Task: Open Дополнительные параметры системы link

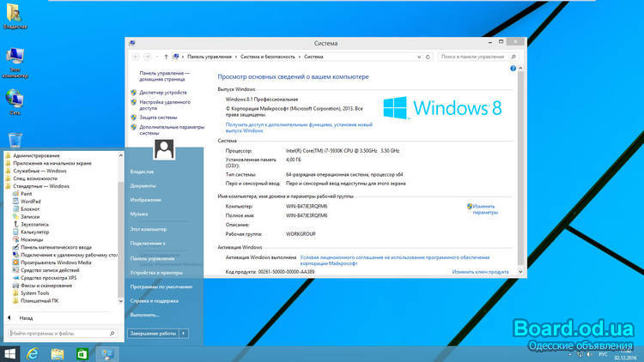Action: click(172, 130)
